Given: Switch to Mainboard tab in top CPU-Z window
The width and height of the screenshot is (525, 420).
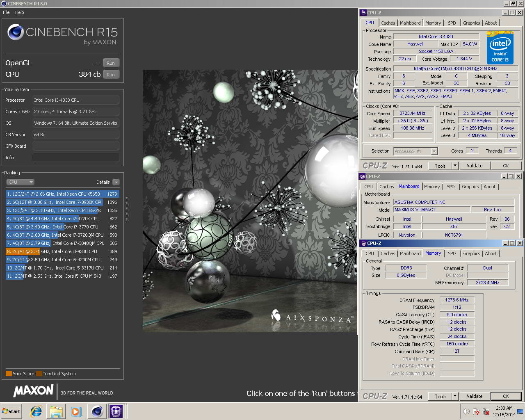Looking at the screenshot, I should (x=410, y=23).
